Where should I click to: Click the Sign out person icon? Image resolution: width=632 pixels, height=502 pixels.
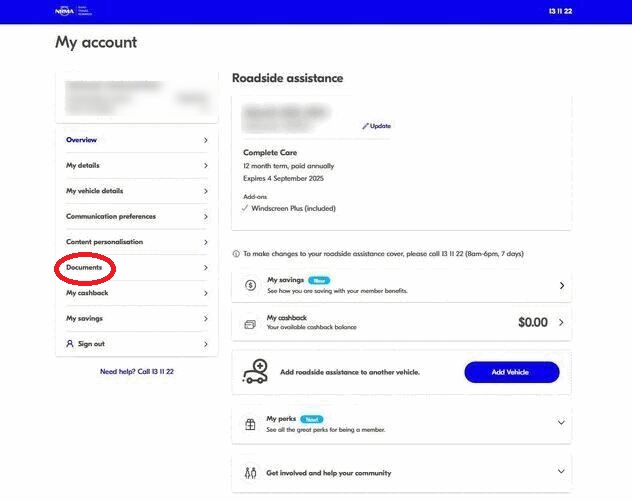(70, 344)
